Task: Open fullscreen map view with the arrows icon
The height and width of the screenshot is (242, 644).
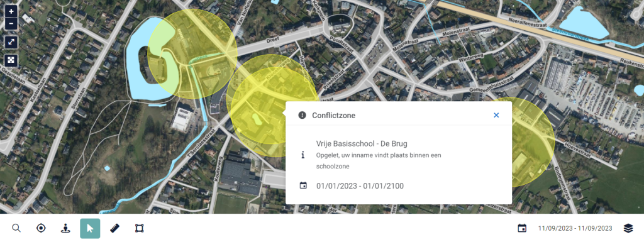Action: [x=11, y=42]
